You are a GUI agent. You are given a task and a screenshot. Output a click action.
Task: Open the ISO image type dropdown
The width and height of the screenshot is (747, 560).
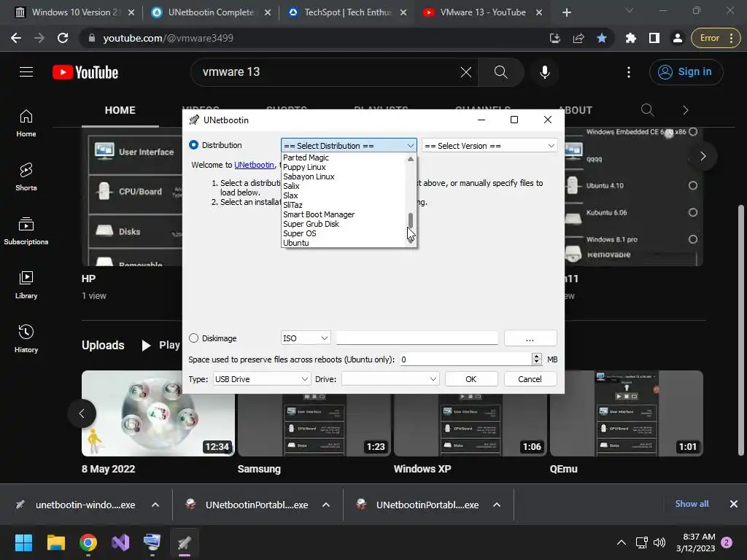(x=306, y=338)
